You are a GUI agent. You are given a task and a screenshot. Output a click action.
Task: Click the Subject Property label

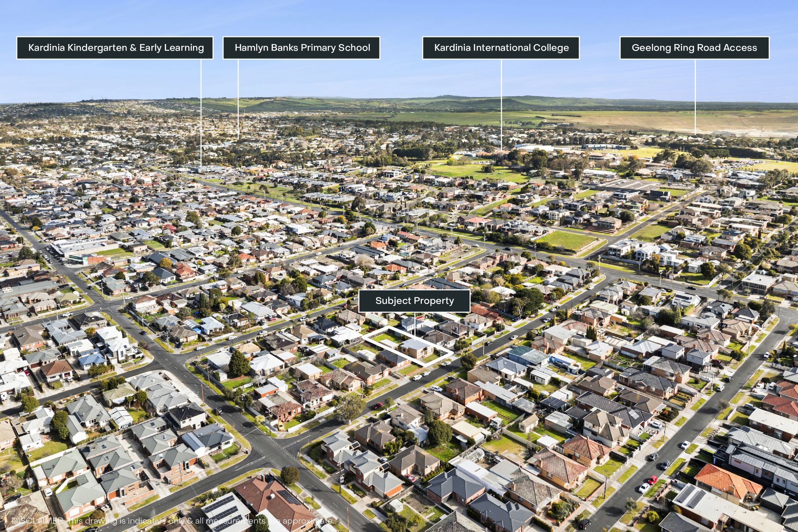pyautogui.click(x=414, y=301)
